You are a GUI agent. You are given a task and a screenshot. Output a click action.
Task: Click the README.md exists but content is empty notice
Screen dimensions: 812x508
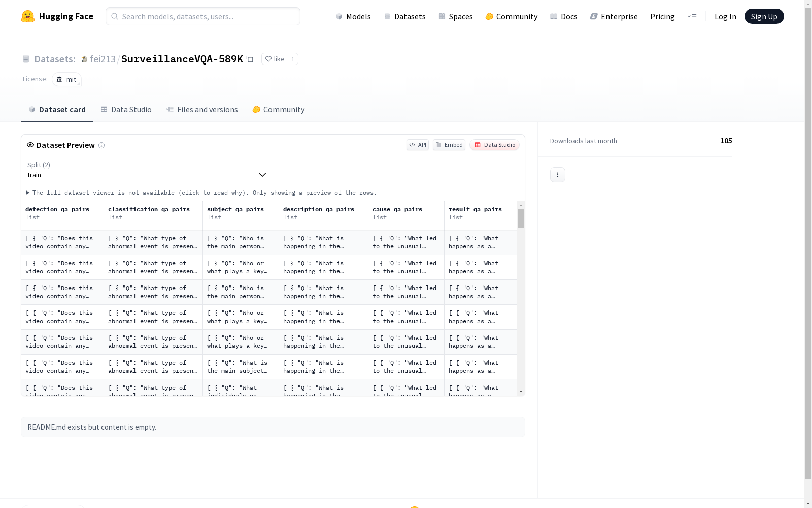click(x=273, y=427)
